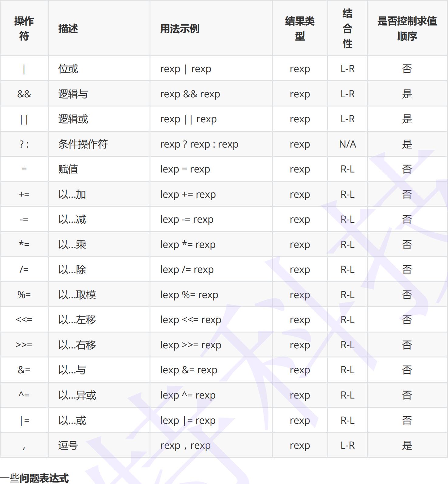The image size is (448, 484).
Task: Click the && operator cell
Action: [x=24, y=94]
